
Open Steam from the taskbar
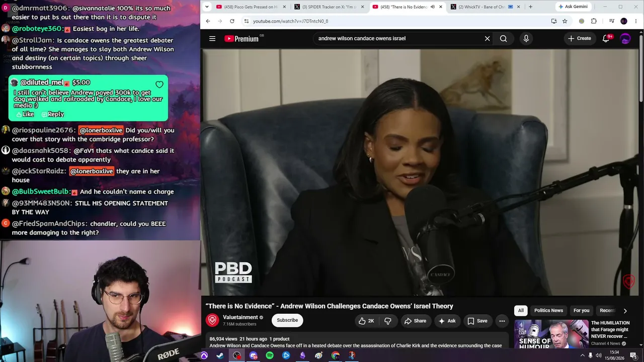[x=220, y=355]
